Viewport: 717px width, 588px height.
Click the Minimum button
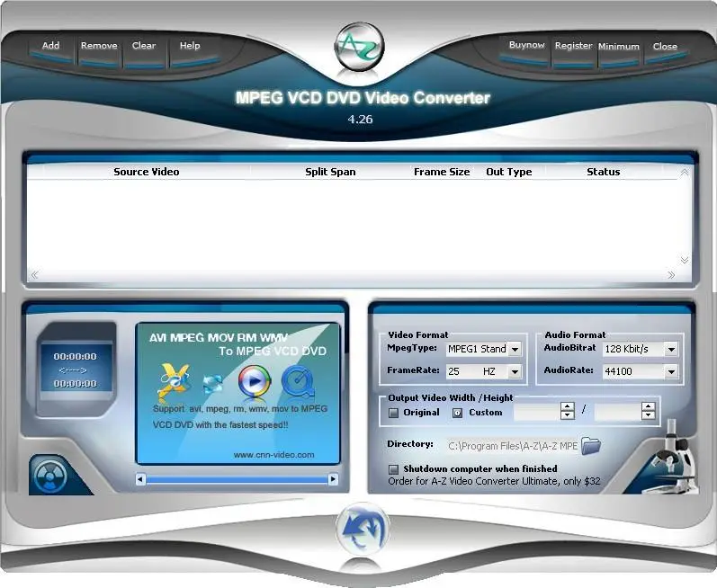(619, 46)
